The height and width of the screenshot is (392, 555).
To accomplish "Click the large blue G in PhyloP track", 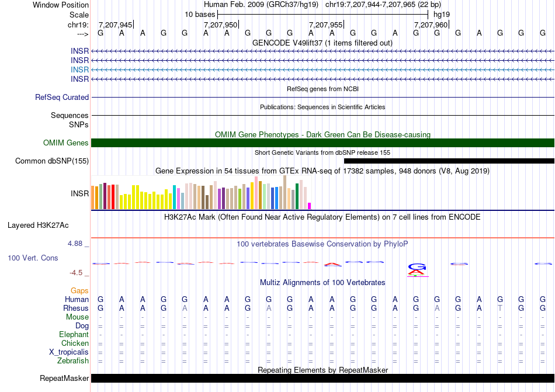I will 417,266.
